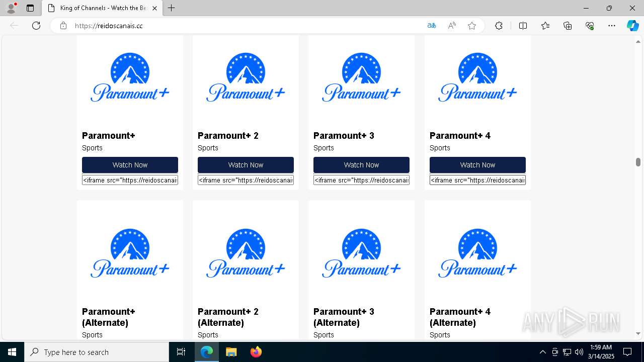Click Watch Now for Paramount+ 3
Screen dimensions: 644x362
pos(361,165)
